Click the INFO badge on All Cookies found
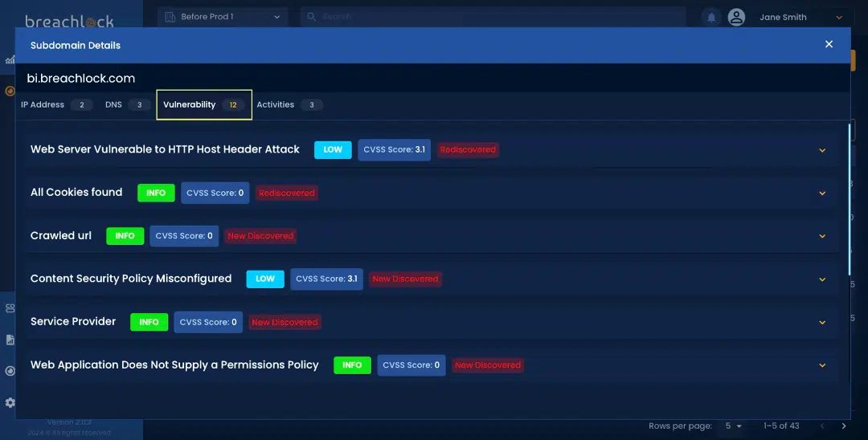The height and width of the screenshot is (440, 868). click(x=156, y=193)
